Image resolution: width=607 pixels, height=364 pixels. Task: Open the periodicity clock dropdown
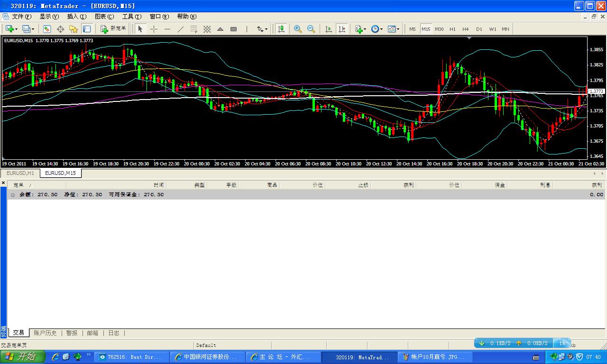[377, 29]
